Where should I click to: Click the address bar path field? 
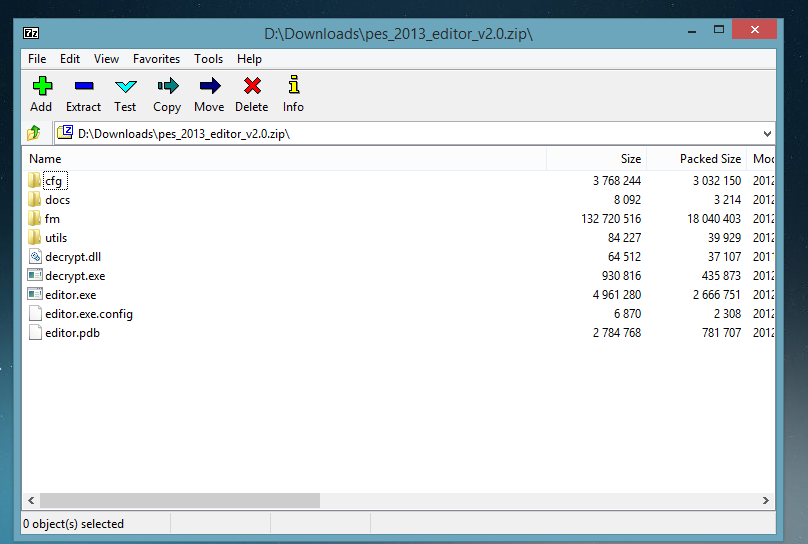click(414, 134)
